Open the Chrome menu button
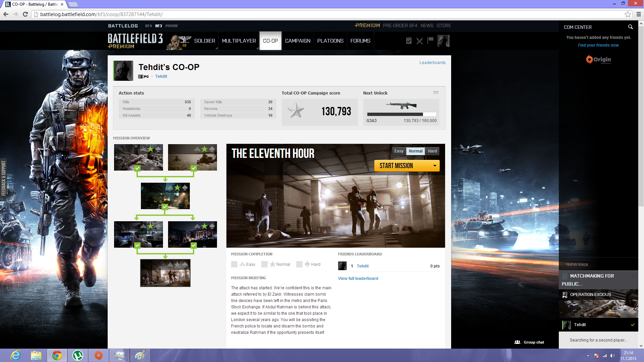The height and width of the screenshot is (362, 644). tap(639, 14)
